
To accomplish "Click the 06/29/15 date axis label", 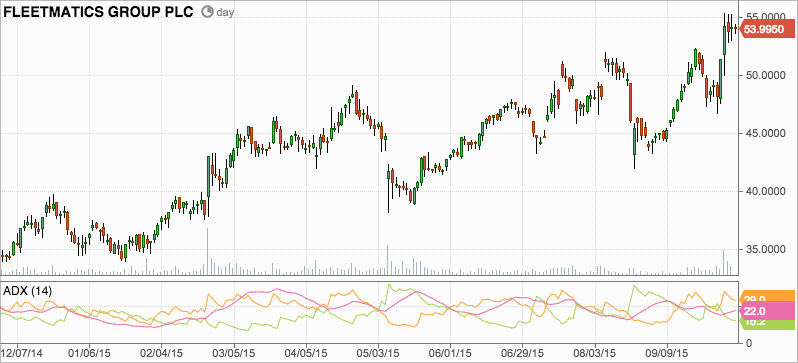I will point(523,352).
